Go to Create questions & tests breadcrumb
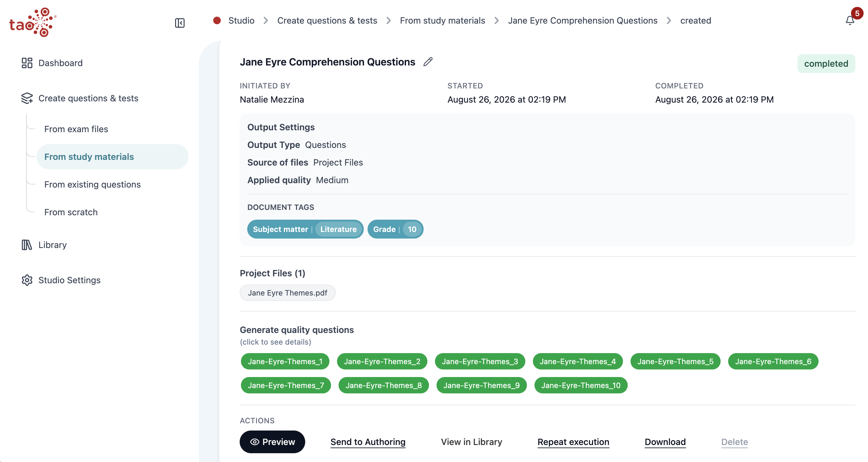This screenshot has width=868, height=462. 327,20
